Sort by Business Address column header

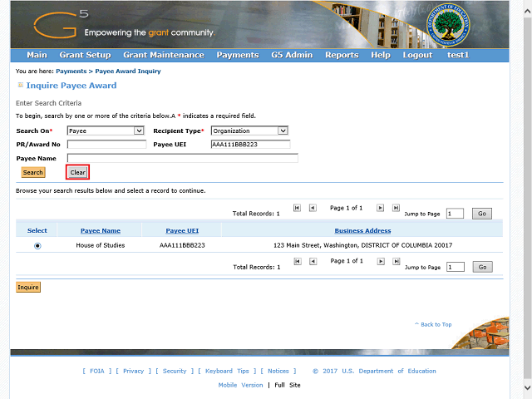[x=362, y=231]
